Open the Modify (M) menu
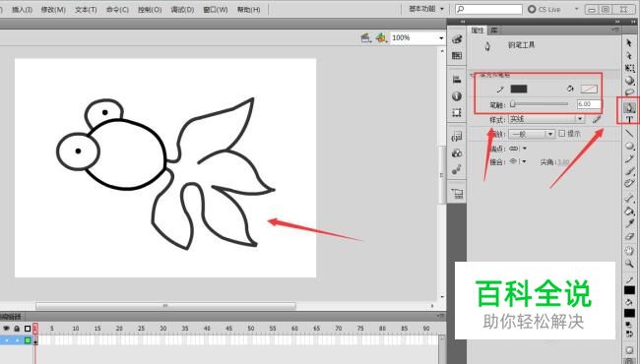 (53, 10)
